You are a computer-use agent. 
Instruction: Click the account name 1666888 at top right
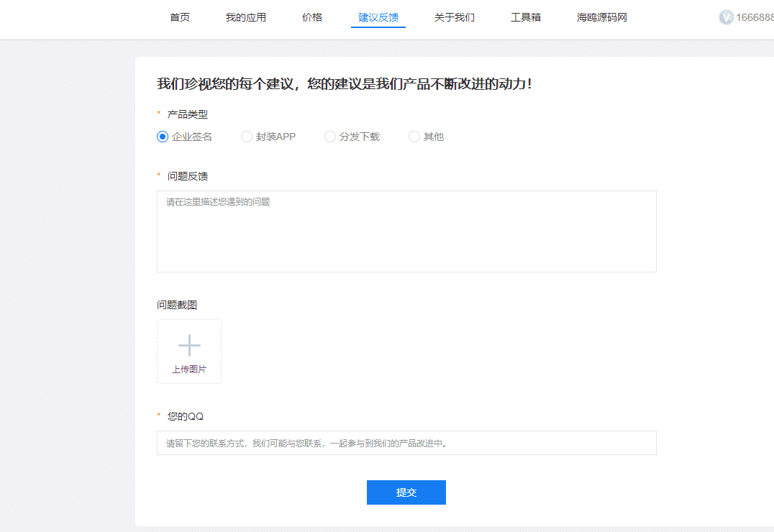click(755, 17)
